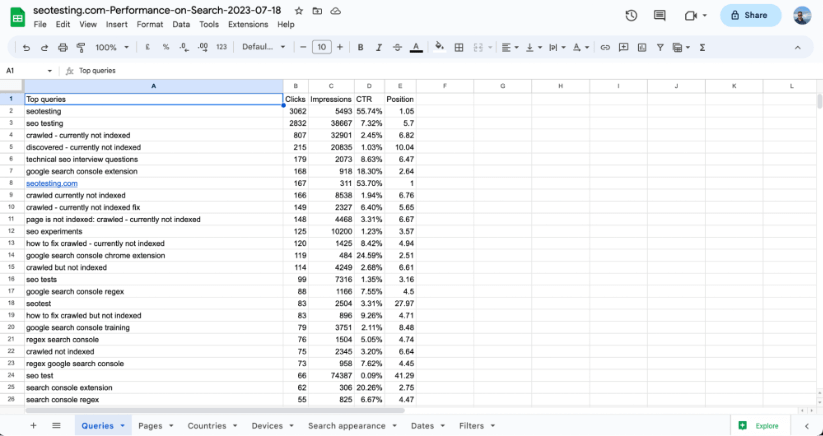Image resolution: width=823 pixels, height=436 pixels.
Task: Click the font size field
Action: coord(321,47)
